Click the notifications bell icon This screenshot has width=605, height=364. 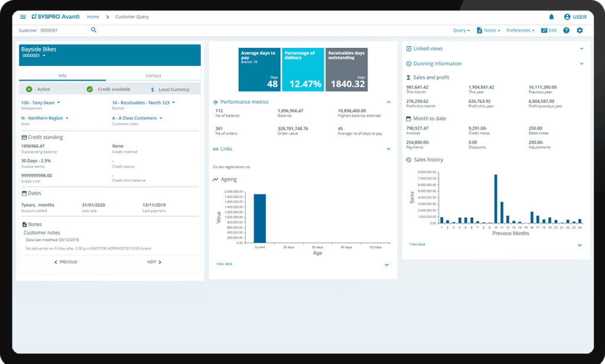click(551, 17)
